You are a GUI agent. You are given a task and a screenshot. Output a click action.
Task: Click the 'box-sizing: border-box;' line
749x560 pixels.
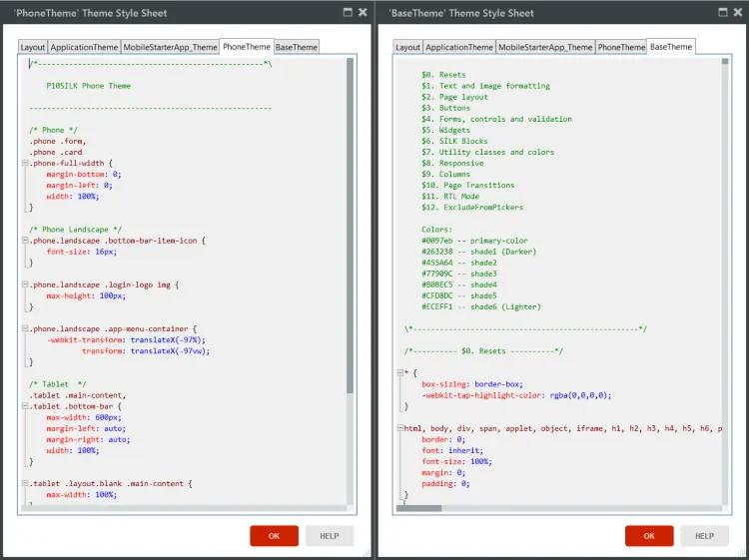click(x=472, y=384)
